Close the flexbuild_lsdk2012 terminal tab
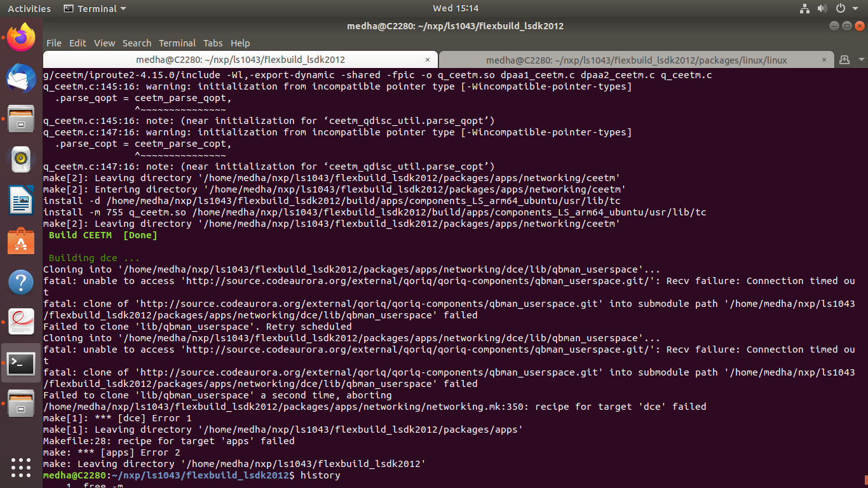Viewport: 868px width, 488px height. pyautogui.click(x=428, y=59)
